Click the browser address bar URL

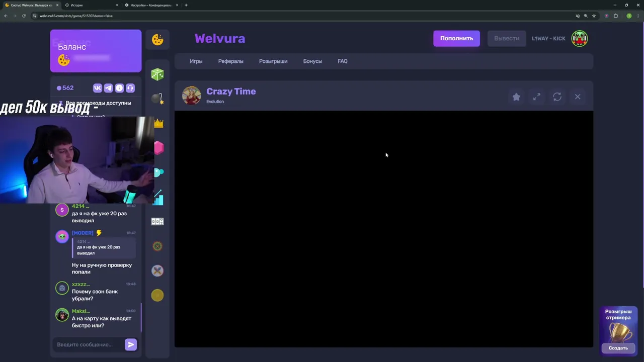click(76, 16)
